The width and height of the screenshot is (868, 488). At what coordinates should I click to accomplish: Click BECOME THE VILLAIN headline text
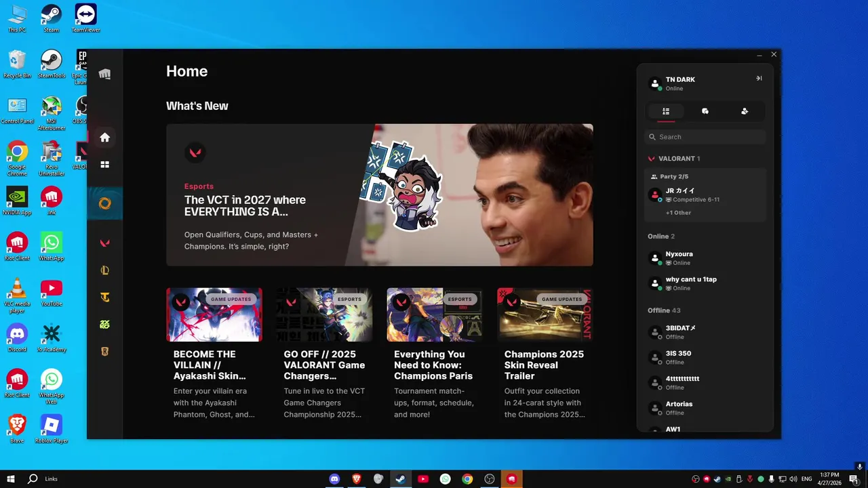coord(210,365)
